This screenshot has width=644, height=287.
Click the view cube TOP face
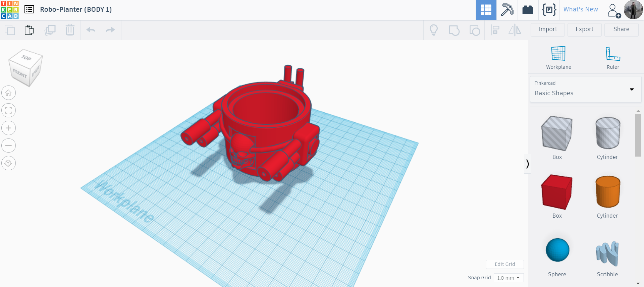(x=26, y=58)
